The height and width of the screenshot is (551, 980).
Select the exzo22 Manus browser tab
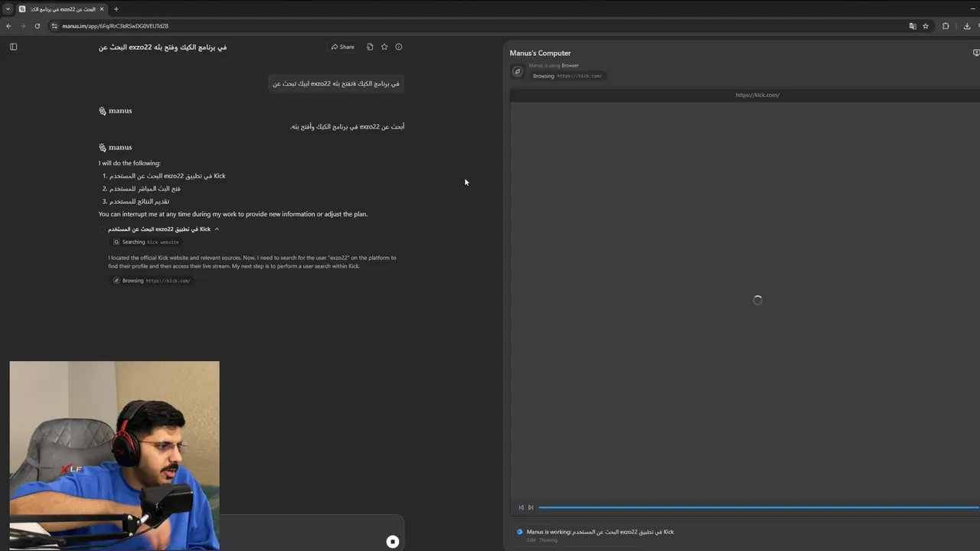pyautogui.click(x=61, y=9)
